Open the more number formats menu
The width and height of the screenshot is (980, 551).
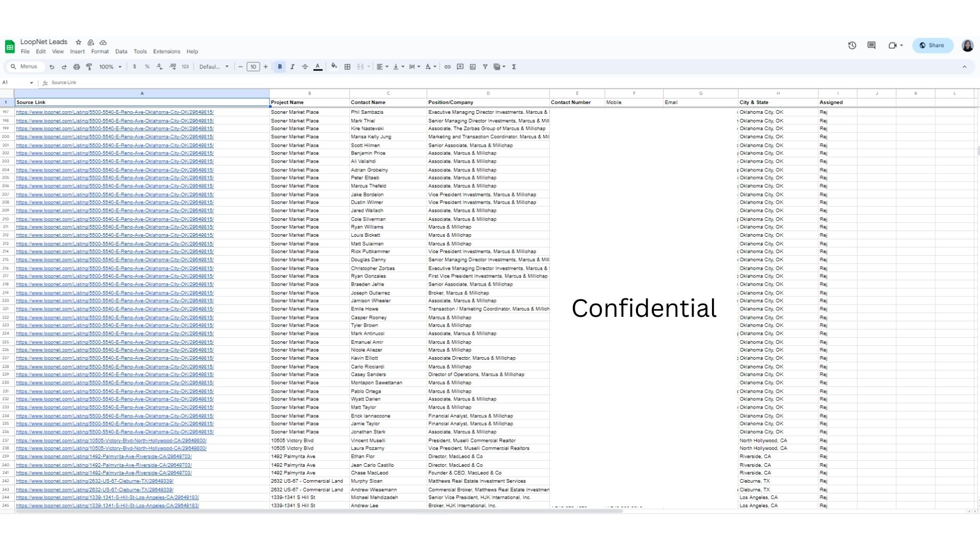(x=185, y=67)
